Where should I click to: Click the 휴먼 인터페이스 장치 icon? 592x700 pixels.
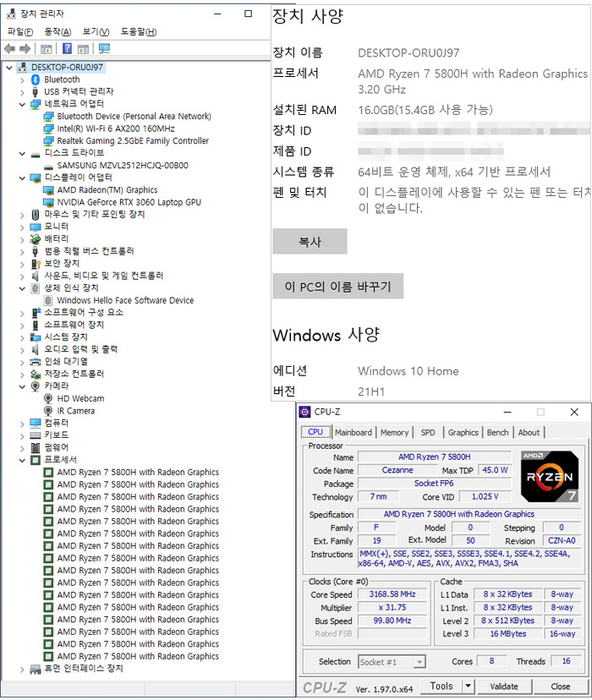point(36,669)
